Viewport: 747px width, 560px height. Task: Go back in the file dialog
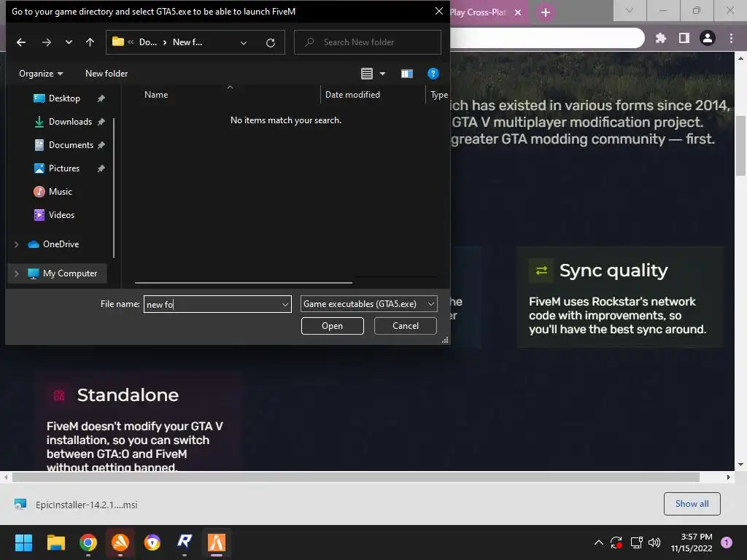coord(21,42)
